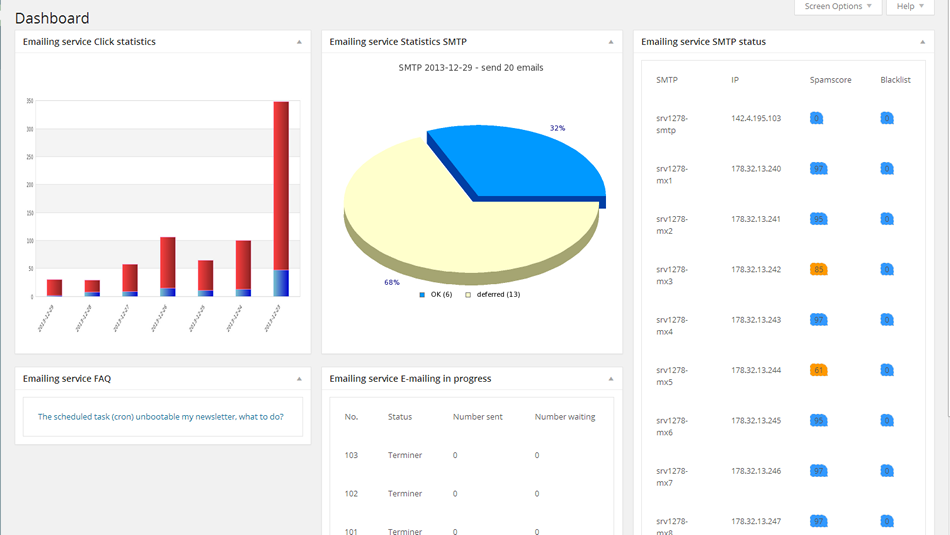Click the IP address 178.32.13.244

tap(756, 370)
